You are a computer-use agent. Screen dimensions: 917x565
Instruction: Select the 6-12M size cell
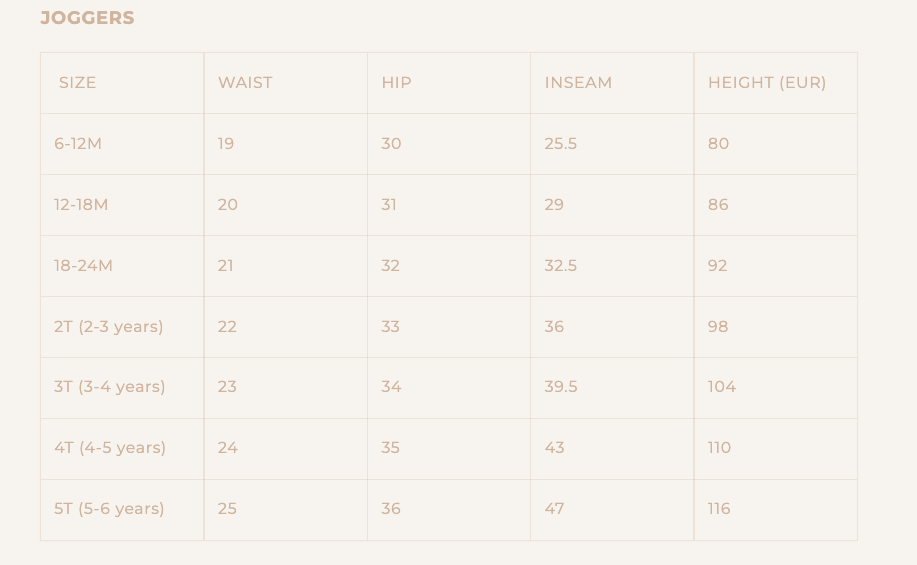[78, 144]
